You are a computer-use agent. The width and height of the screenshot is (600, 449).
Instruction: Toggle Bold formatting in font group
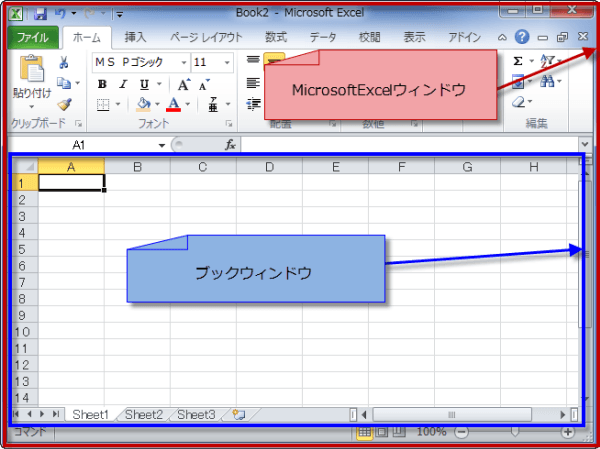tap(102, 84)
